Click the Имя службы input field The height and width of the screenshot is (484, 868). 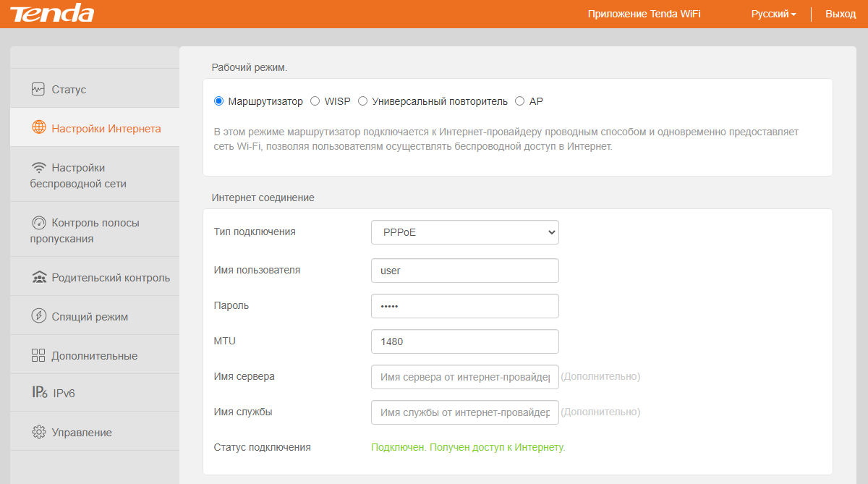[x=464, y=412]
